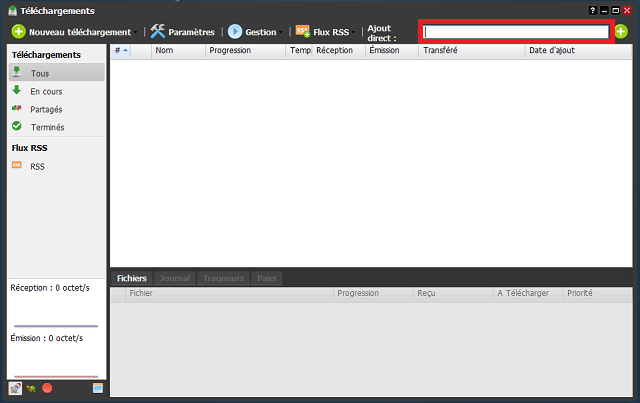Click the Réception : 0 octet/s label
640x403 pixels.
pos(50,288)
